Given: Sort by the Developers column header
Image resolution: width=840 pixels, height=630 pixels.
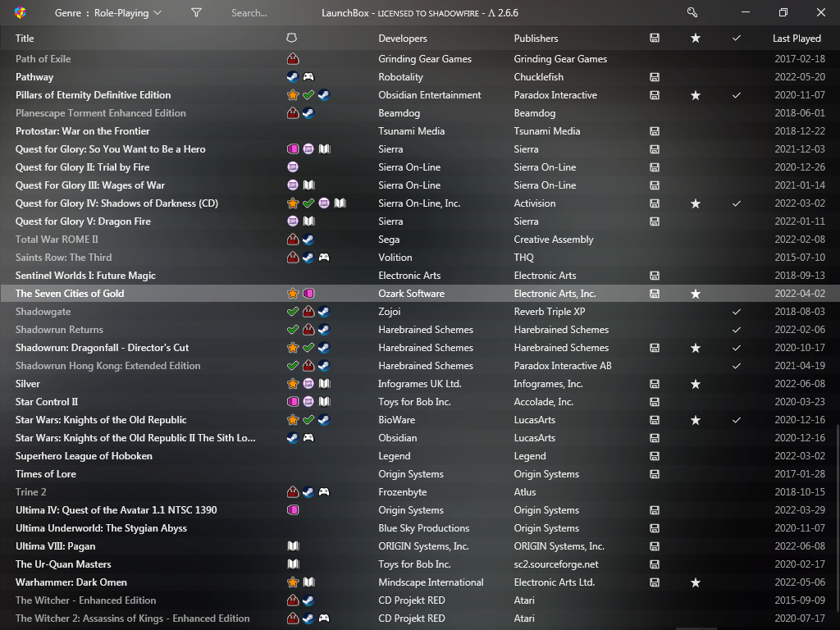Looking at the screenshot, I should click(402, 38).
